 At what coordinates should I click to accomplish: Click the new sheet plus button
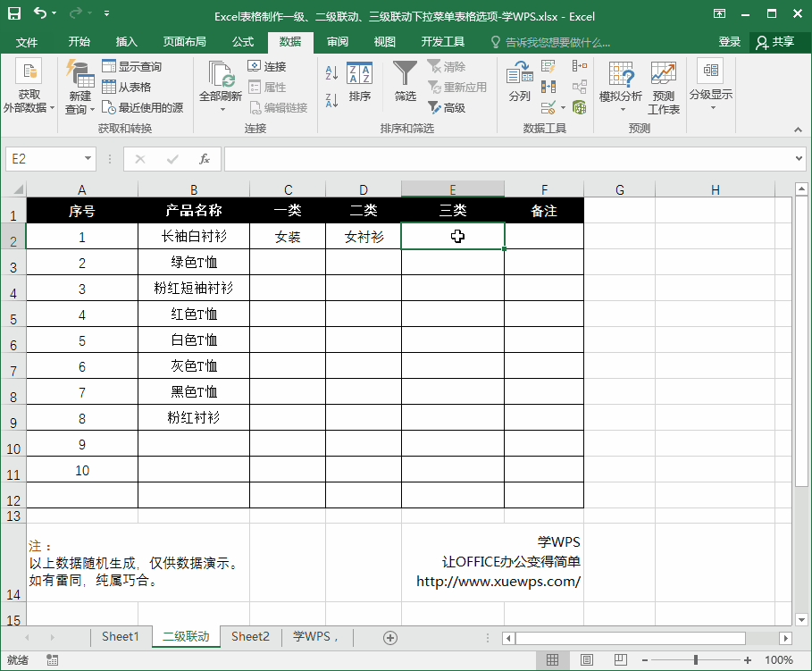click(x=390, y=637)
